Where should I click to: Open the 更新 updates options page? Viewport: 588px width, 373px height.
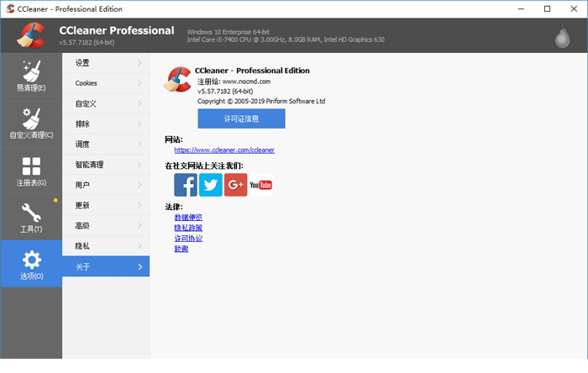click(x=106, y=206)
